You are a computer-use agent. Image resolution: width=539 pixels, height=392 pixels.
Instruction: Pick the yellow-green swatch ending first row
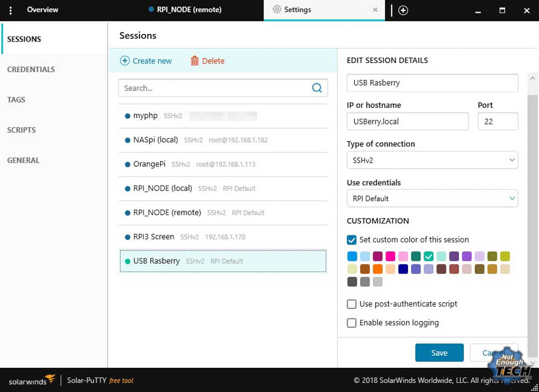coord(505,256)
